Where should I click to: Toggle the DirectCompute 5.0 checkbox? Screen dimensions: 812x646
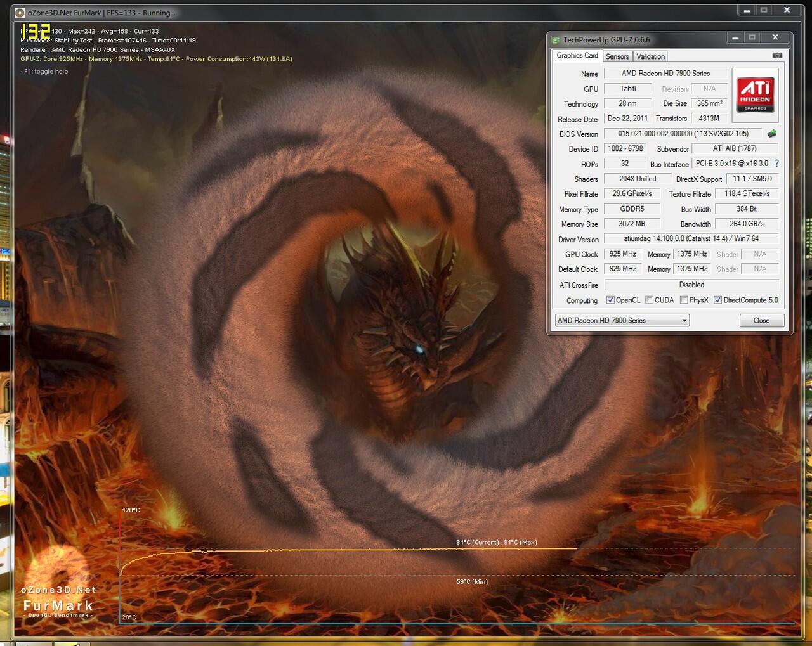[717, 300]
